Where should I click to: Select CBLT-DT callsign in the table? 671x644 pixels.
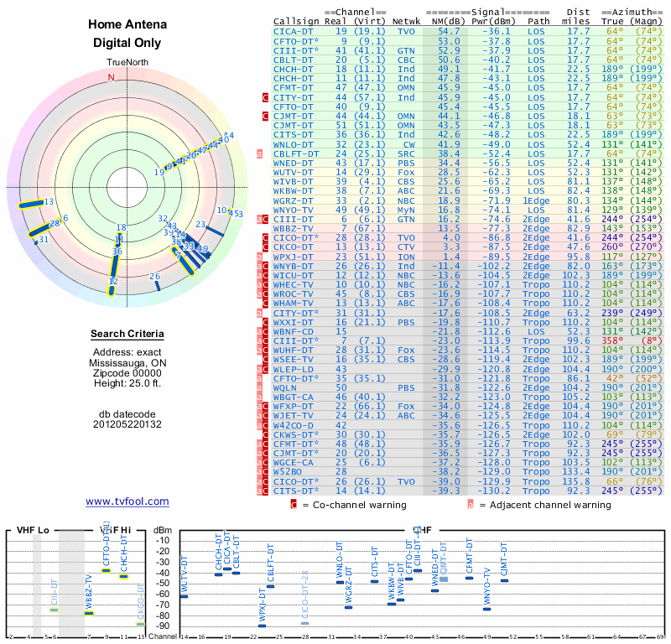point(293,60)
